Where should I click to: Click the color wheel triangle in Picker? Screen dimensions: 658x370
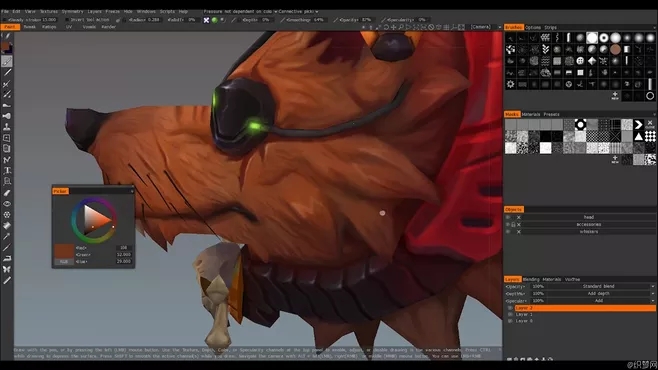[96, 218]
